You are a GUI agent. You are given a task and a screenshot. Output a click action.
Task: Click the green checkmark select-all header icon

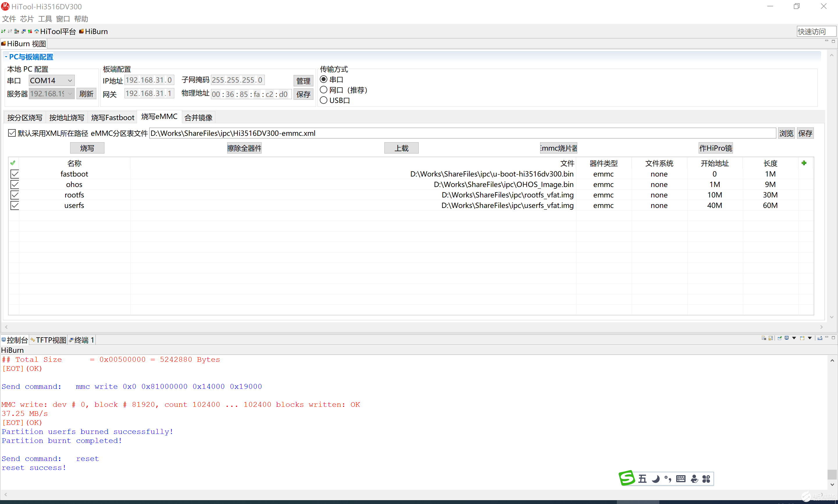pos(13,163)
